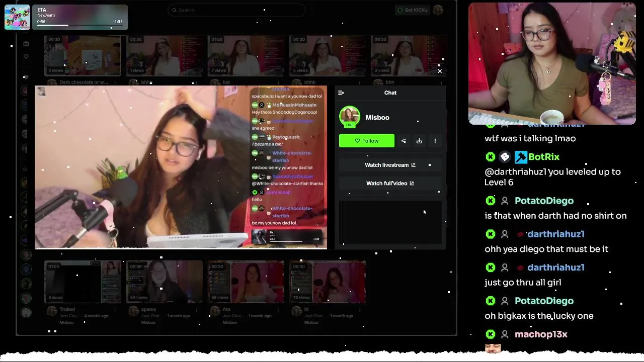The width and height of the screenshot is (644, 362).
Task: Seek the ETA song progress bar
Action: pos(79,25)
